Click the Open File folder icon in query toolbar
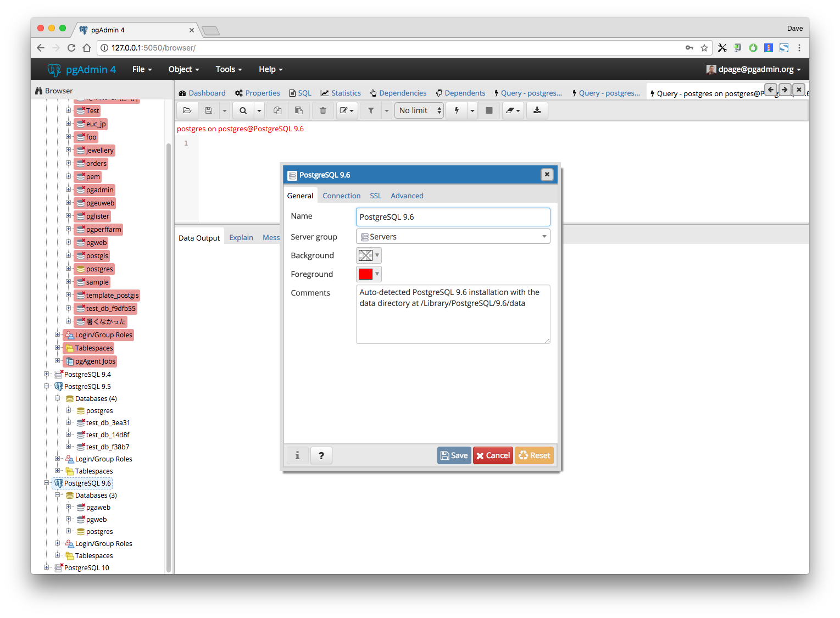The width and height of the screenshot is (840, 618). [x=187, y=110]
